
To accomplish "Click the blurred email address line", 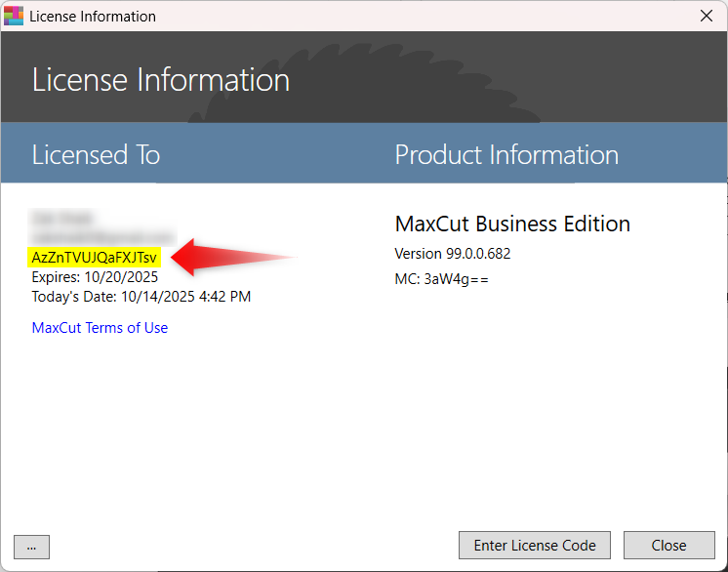I will [101, 237].
